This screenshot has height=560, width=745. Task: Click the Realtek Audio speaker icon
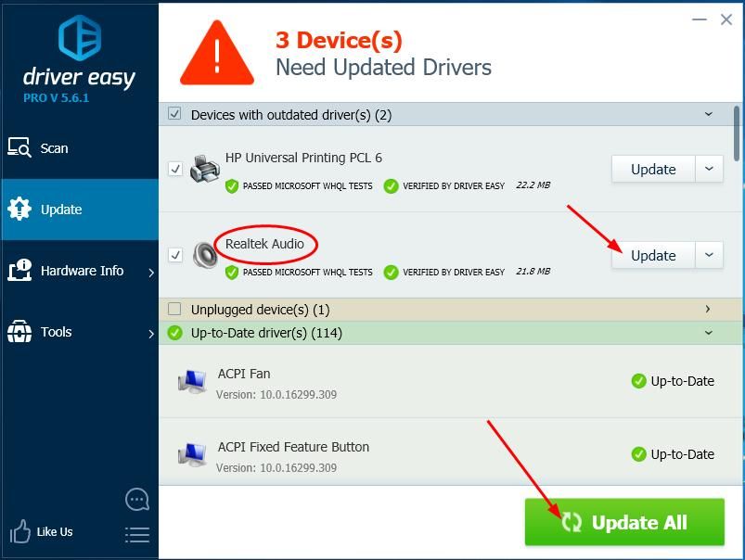(204, 255)
